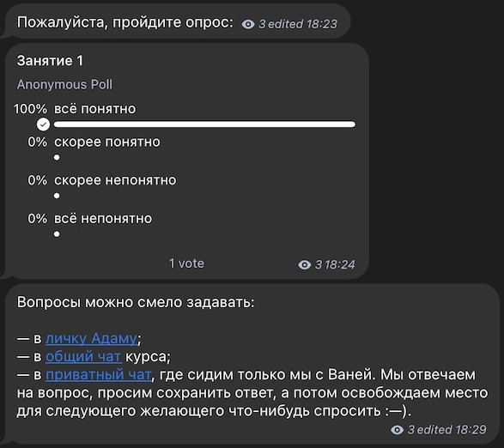Open the общий чат link
Screen dimensions: 504x448
click(x=83, y=356)
